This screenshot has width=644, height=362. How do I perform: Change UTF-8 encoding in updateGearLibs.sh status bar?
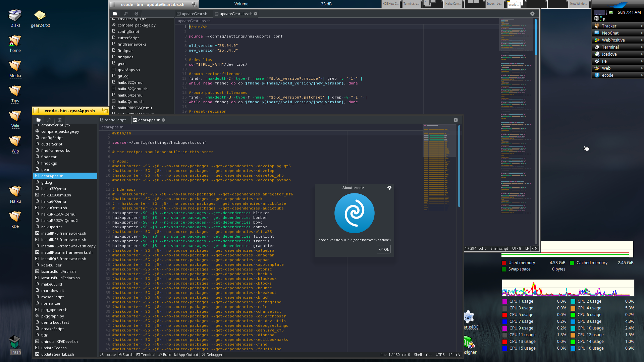517,248
